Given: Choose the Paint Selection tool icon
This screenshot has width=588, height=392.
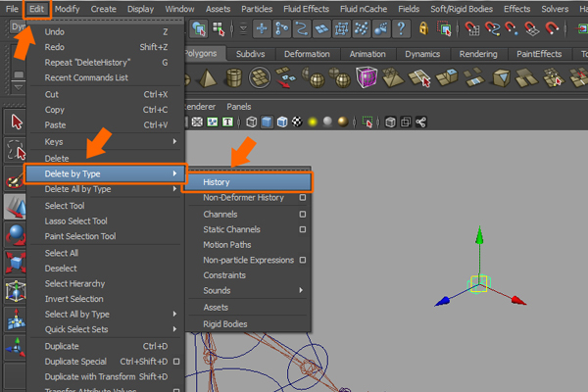Looking at the screenshot, I should pos(16,179).
